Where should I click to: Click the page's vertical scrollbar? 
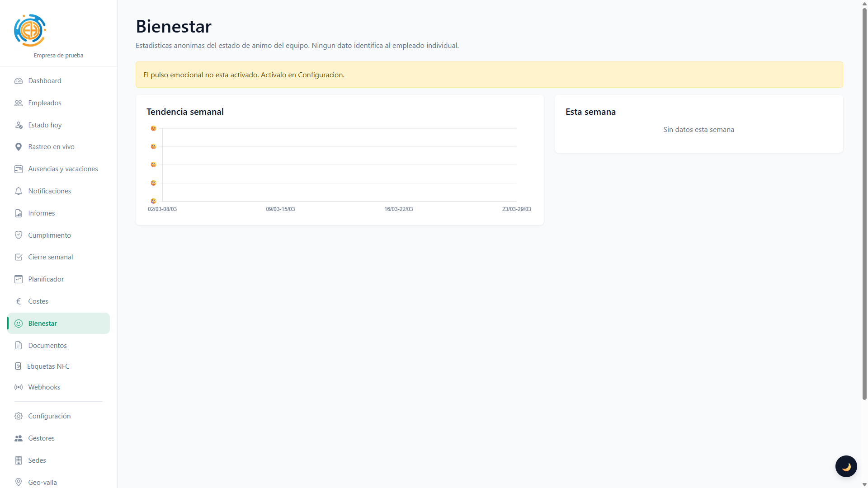[x=864, y=203]
